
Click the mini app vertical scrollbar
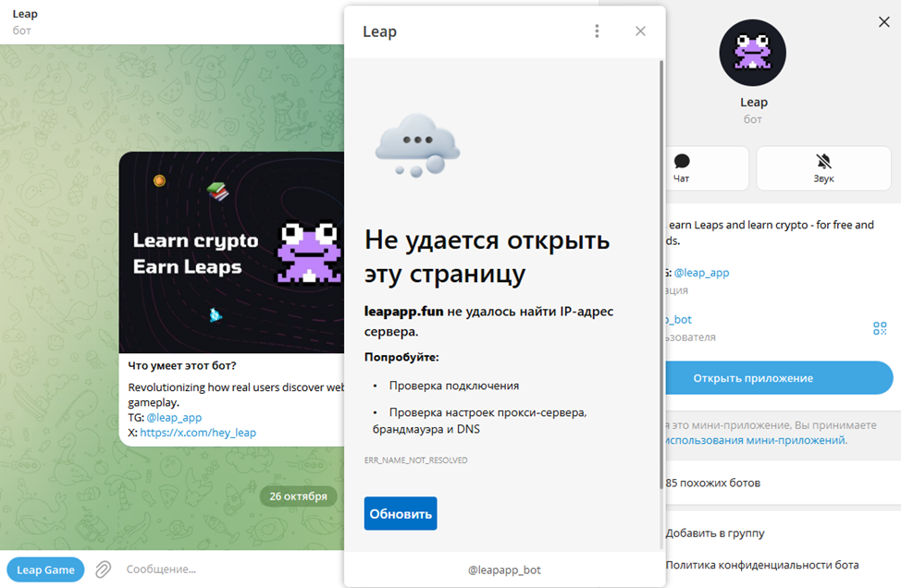(660, 275)
